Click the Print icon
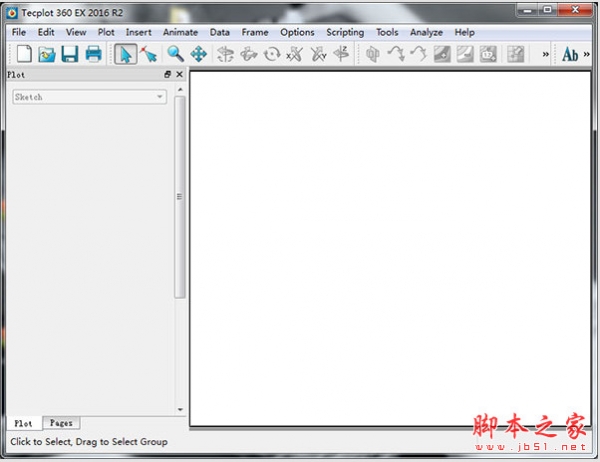 (x=93, y=54)
